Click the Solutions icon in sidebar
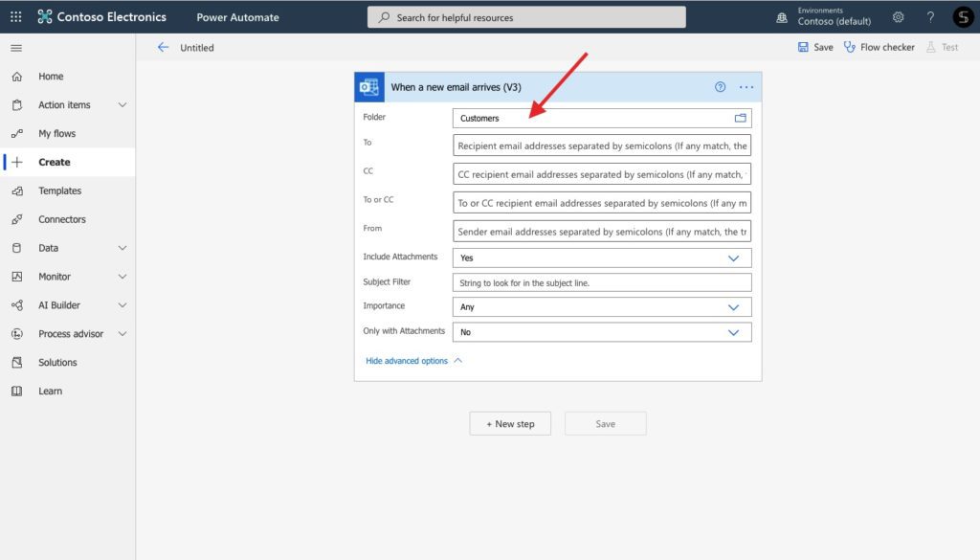 tap(17, 363)
